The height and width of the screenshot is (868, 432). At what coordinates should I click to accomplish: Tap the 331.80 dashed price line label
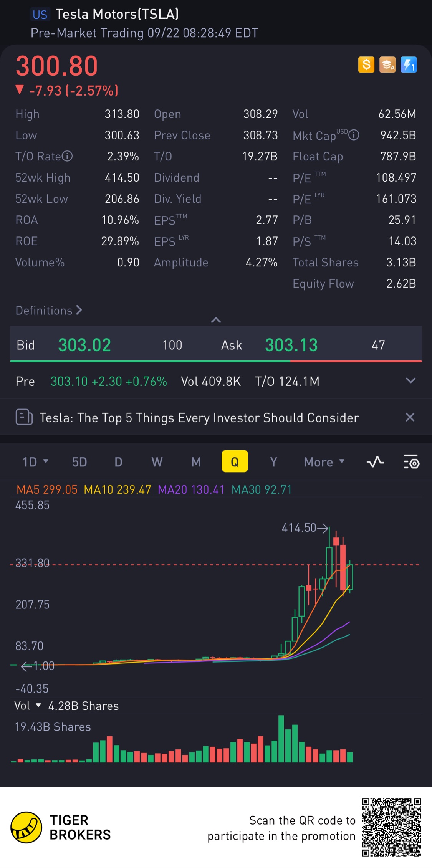click(32, 563)
